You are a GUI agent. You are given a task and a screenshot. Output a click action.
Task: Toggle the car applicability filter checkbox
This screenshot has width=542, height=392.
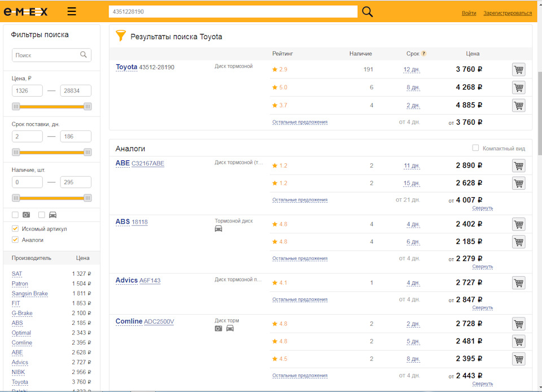41,215
